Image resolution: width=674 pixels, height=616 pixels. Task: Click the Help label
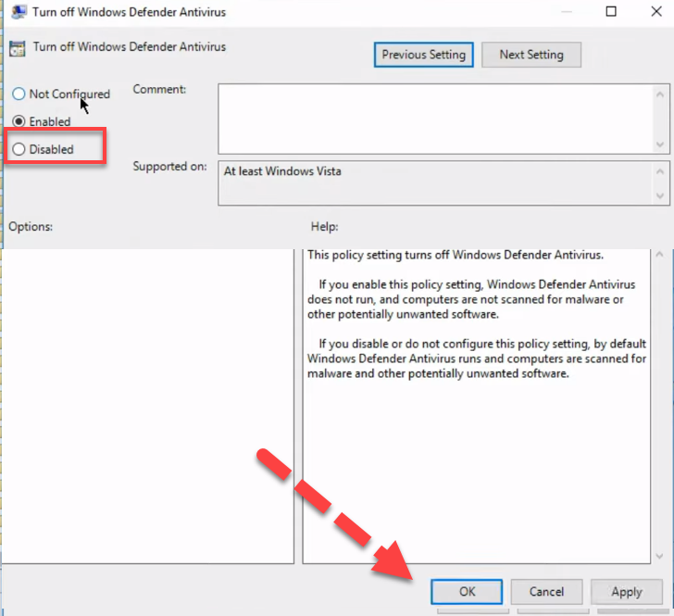325,227
